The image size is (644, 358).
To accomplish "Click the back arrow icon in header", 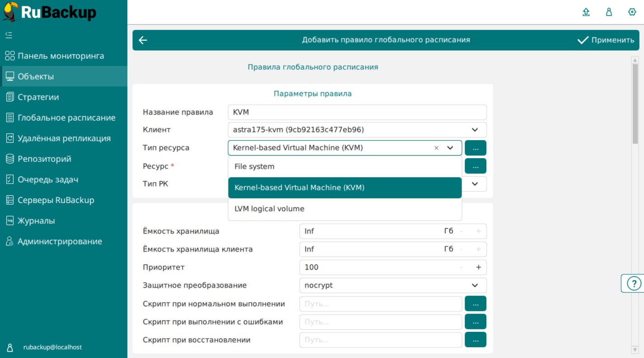I will pyautogui.click(x=143, y=40).
